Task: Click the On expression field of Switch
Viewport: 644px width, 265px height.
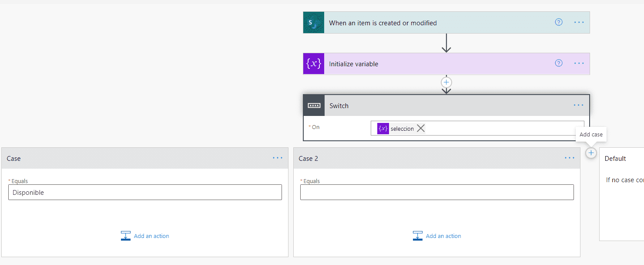Action: (500, 128)
